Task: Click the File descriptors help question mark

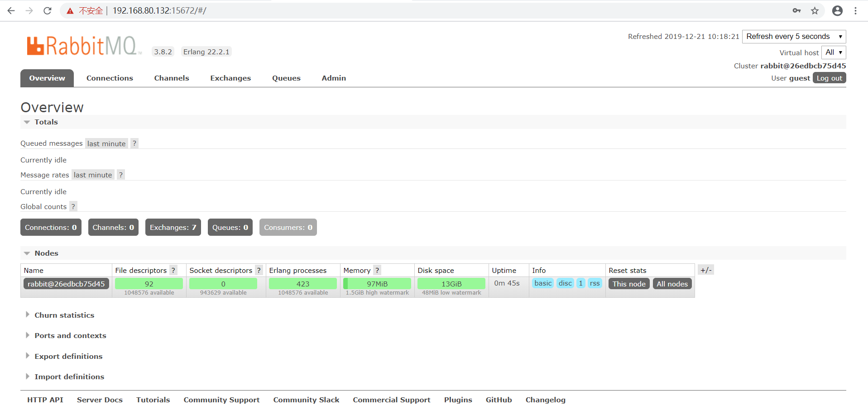Action: pyautogui.click(x=173, y=271)
